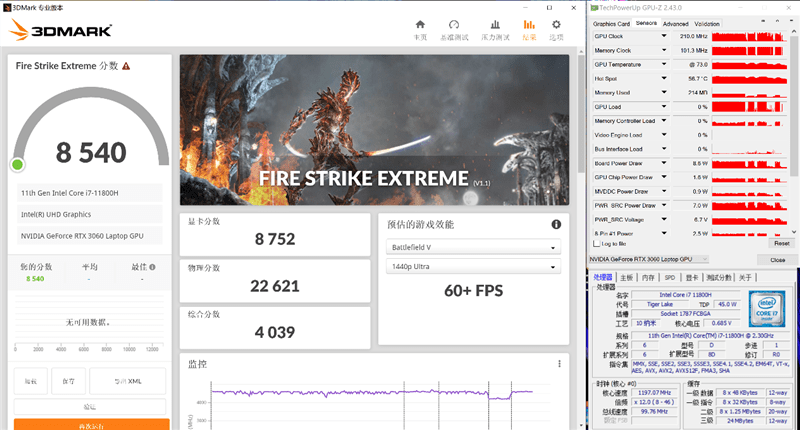800x430 pixels.
Task: Click the Close button in GPU-Z
Action: tap(777, 260)
